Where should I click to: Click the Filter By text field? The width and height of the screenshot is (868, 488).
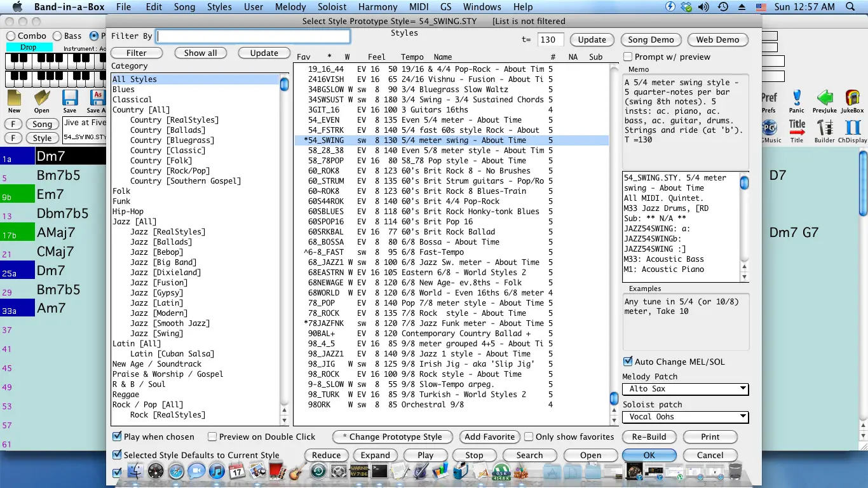(253, 36)
